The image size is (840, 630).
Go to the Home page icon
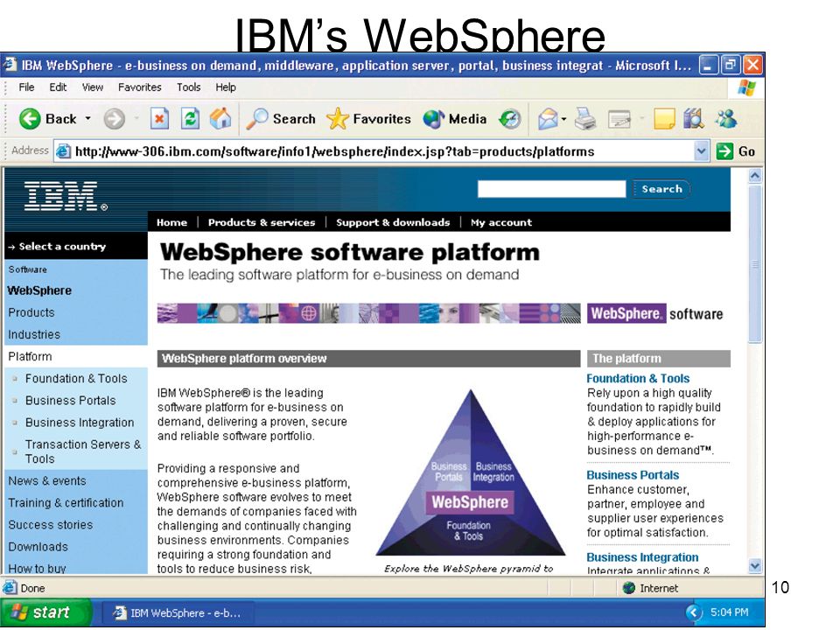click(220, 118)
